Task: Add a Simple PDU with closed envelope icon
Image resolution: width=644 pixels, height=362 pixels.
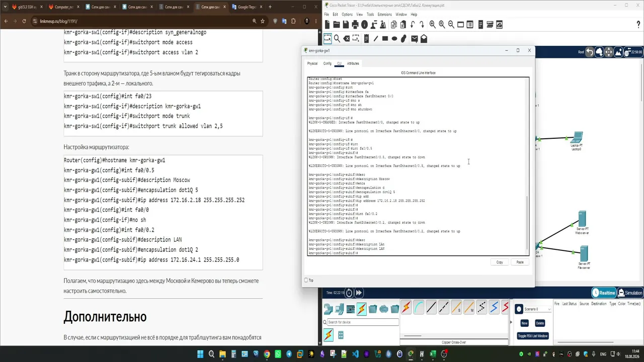Action: coord(414,39)
